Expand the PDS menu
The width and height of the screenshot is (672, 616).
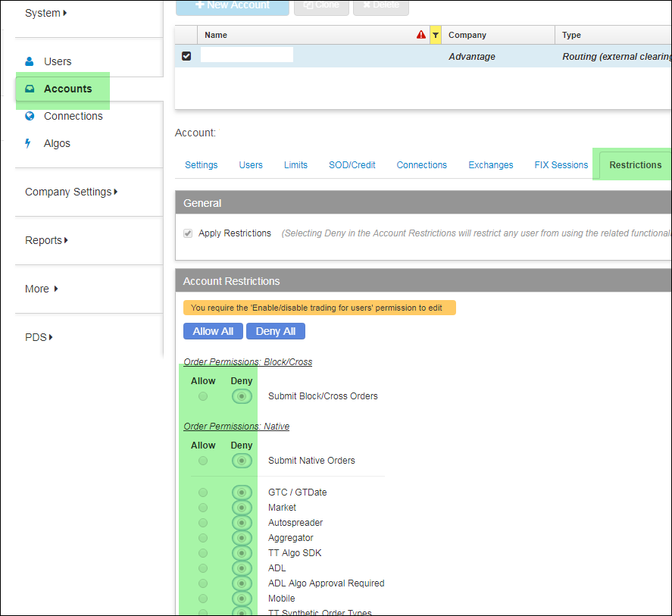click(x=39, y=337)
